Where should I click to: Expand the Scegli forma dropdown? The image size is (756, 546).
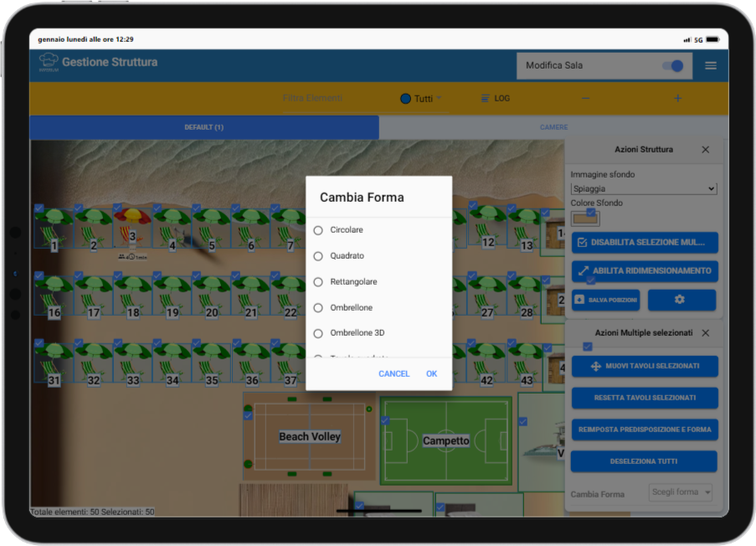point(680,492)
